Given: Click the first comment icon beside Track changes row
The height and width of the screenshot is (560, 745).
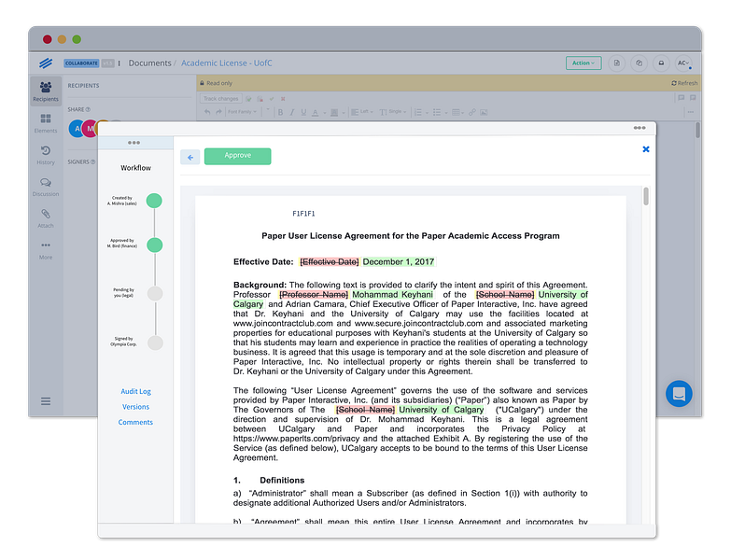Looking at the screenshot, I should (x=681, y=98).
